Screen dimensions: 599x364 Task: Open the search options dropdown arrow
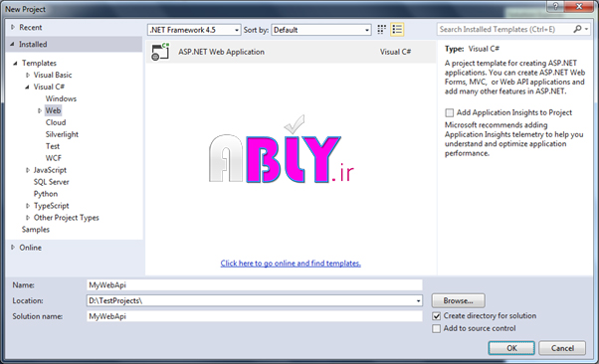pos(586,29)
